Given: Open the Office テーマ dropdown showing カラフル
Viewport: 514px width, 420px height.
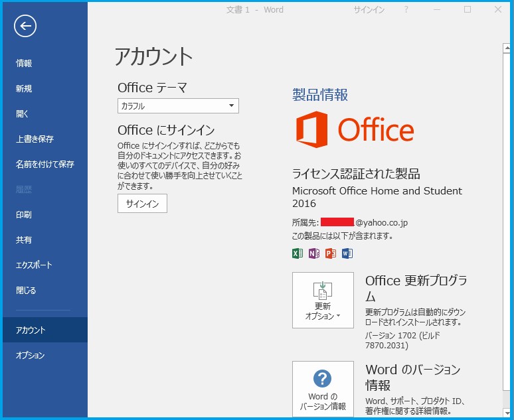Looking at the screenshot, I should click(179, 105).
